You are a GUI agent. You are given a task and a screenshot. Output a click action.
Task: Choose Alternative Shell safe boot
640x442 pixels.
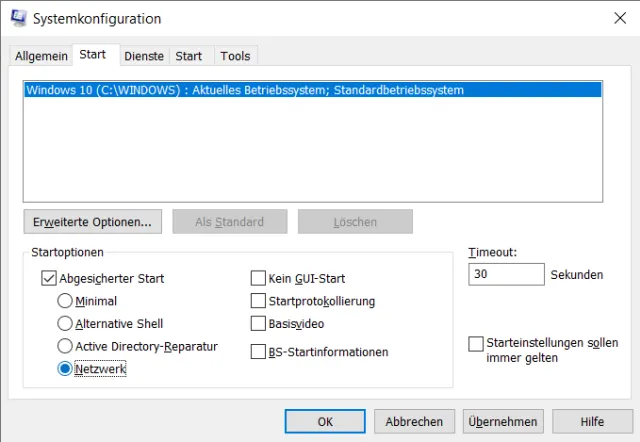pos(66,324)
